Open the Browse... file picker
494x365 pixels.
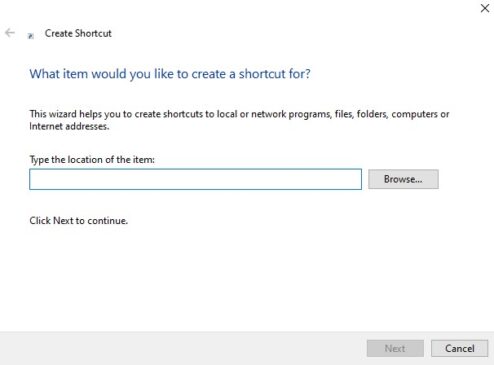[x=403, y=179]
